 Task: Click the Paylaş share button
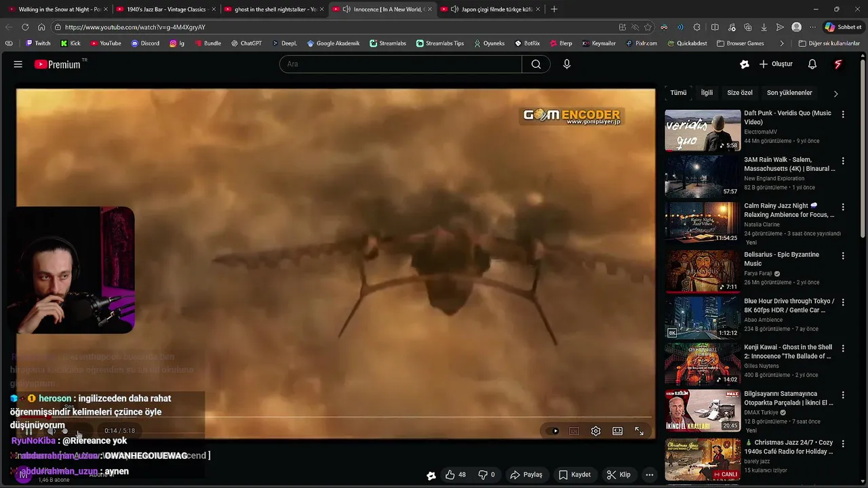[526, 474]
